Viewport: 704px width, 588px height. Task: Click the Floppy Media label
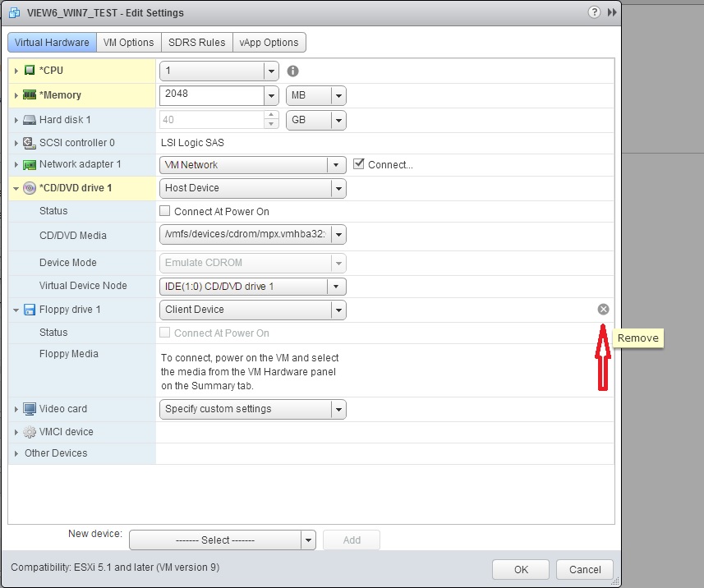69,354
